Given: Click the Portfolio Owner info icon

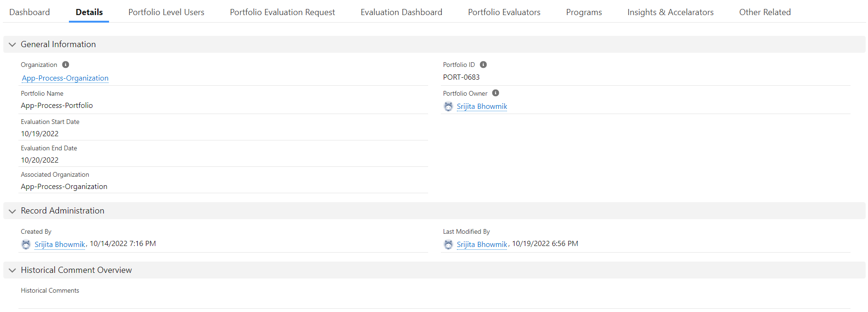Looking at the screenshot, I should [x=496, y=93].
